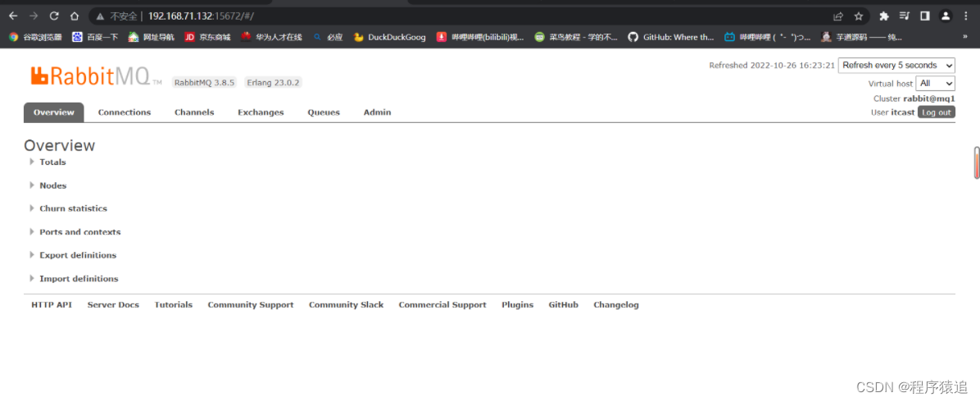
Task: Click the Overview page heading
Action: point(59,145)
